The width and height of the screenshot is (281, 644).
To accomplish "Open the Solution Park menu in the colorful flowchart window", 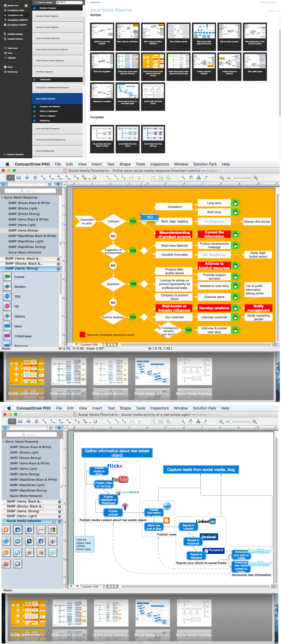I will (x=205, y=164).
